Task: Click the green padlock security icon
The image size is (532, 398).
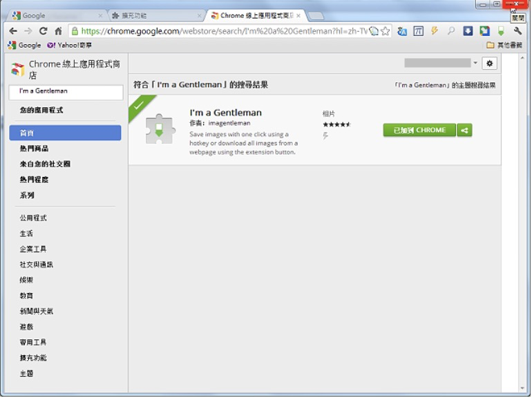Action: (x=75, y=31)
